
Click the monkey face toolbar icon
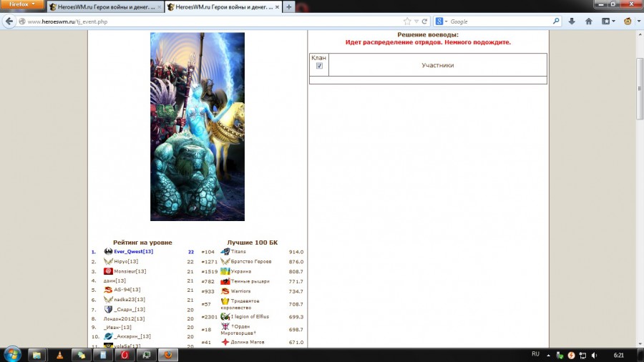pyautogui.click(x=628, y=21)
